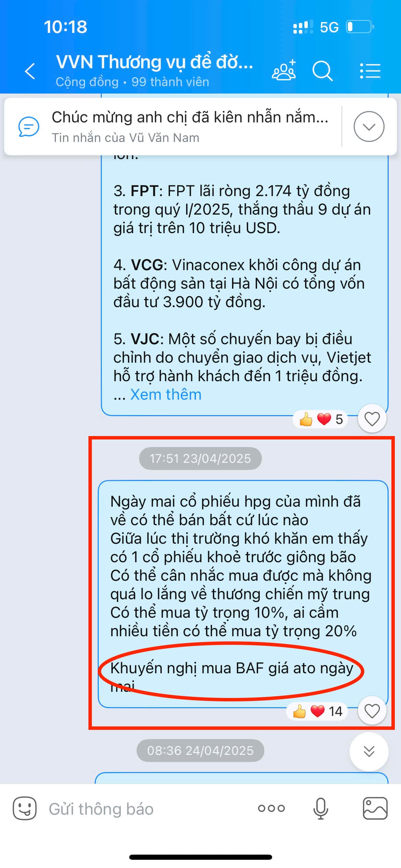Tap the back arrow in the header
401x868 pixels.
click(30, 71)
